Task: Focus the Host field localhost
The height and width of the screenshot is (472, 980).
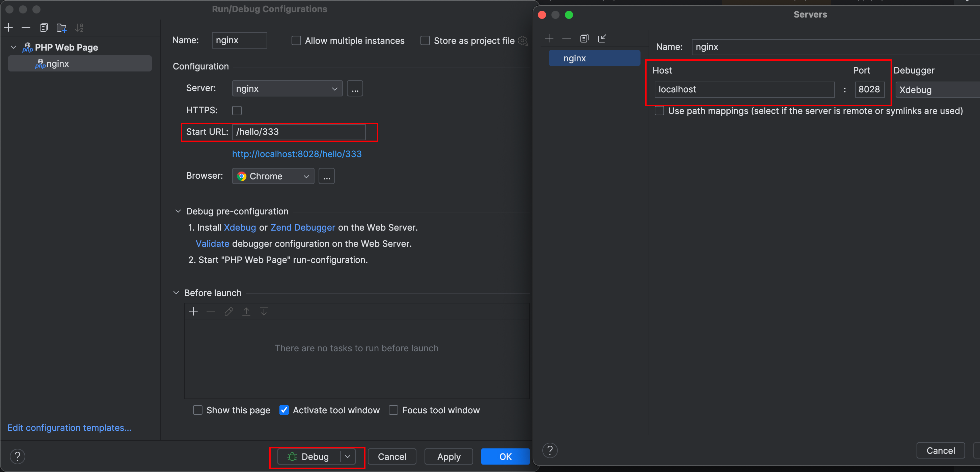Action: (x=744, y=89)
